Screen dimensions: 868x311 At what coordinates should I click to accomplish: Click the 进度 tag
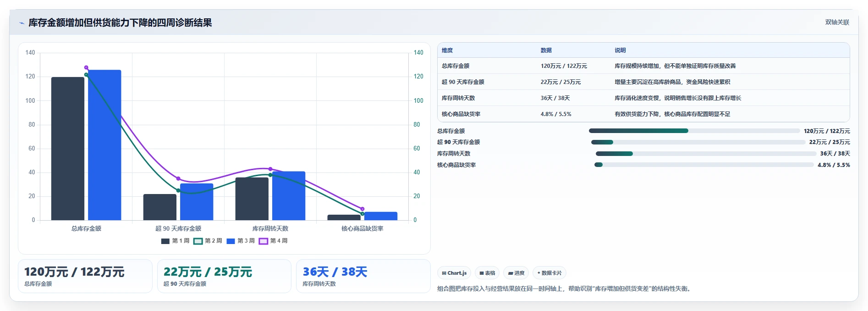tap(516, 273)
